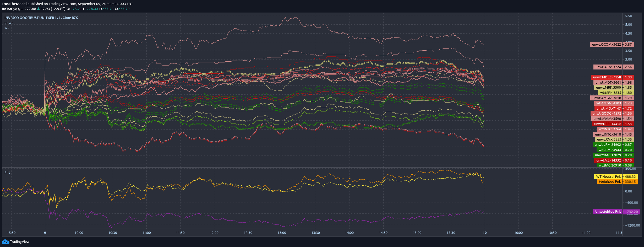Select the unwt:NEE:-14456 series label
644x247 pixels.
[607, 124]
